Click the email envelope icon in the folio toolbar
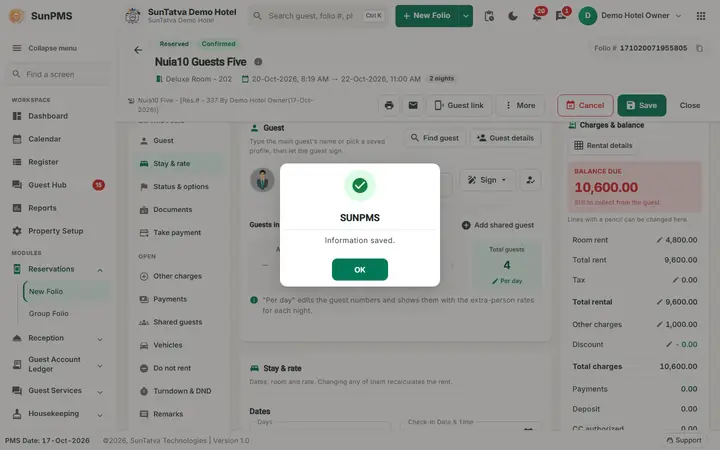The image size is (720, 450). [x=413, y=105]
